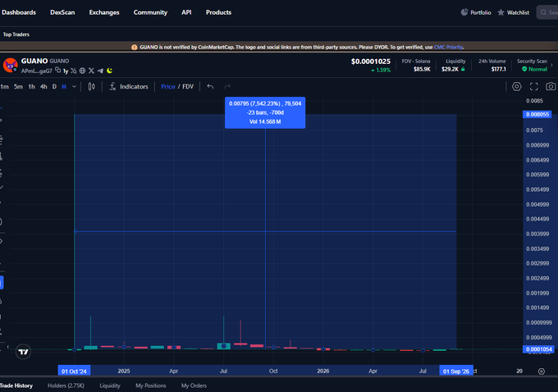Select the 4h timeframe
The width and height of the screenshot is (558, 392).
[x=43, y=86]
